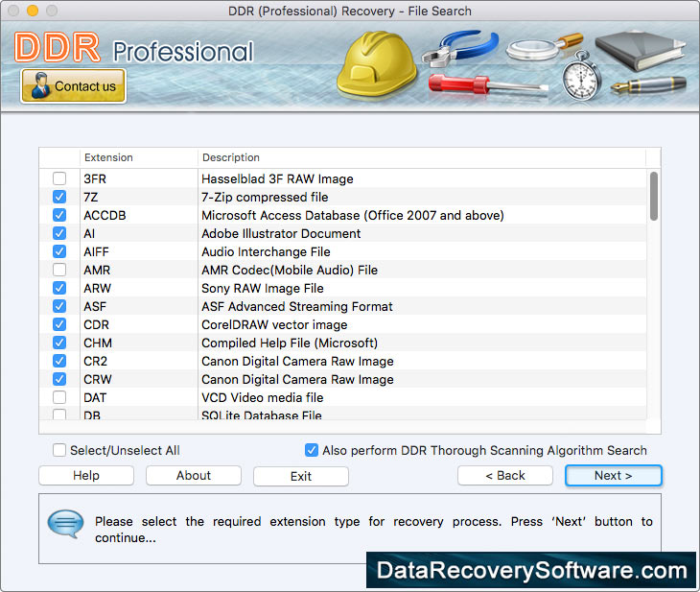Select the AMR Codec(Mobile Audio) File row

pyautogui.click(x=343, y=270)
